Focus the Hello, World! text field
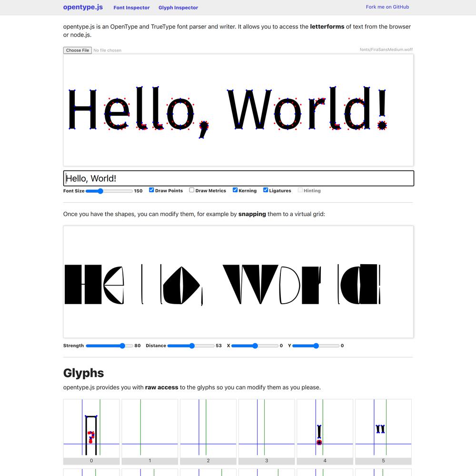This screenshot has height=476, width=476. pos(238,178)
